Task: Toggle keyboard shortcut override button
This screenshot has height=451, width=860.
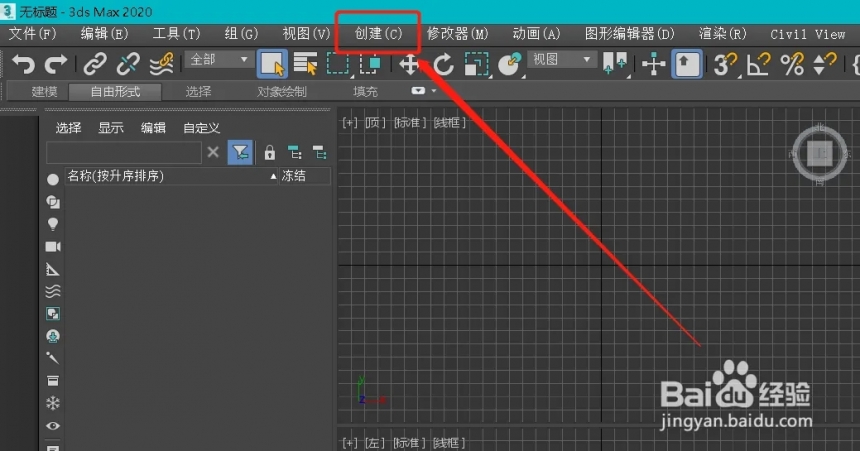Action: 686,64
